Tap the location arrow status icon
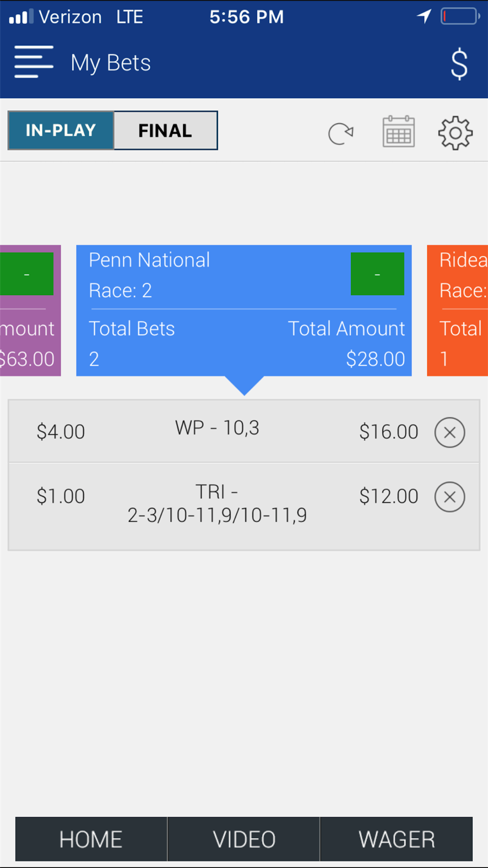This screenshot has height=868, width=488. (424, 16)
